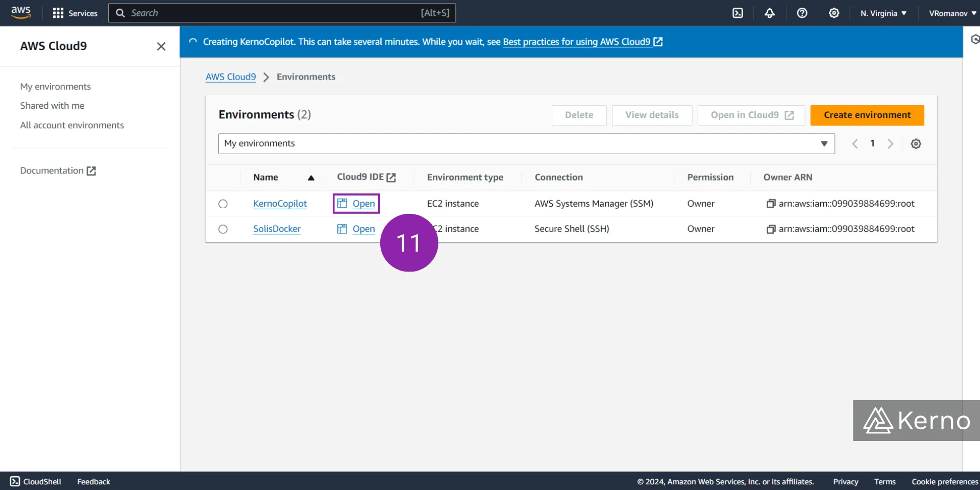The height and width of the screenshot is (490, 980).
Task: Expand the My environments filter dropdown
Action: point(527,144)
